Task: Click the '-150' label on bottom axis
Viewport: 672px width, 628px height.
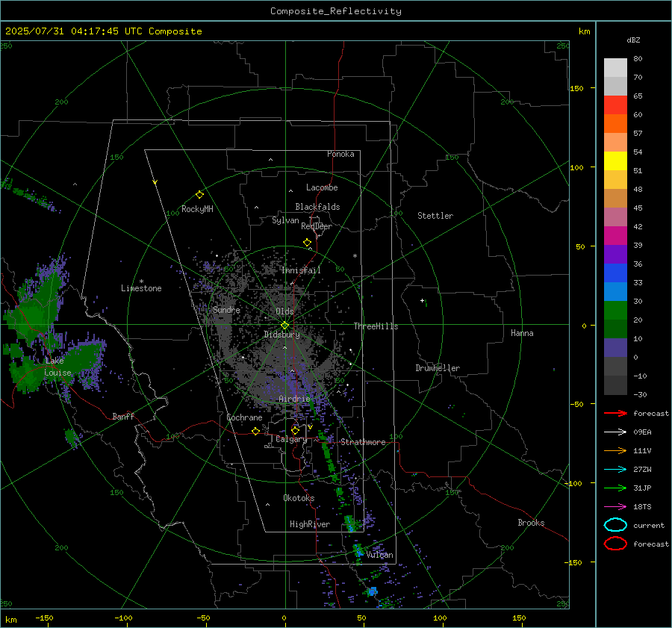Action: click(44, 618)
